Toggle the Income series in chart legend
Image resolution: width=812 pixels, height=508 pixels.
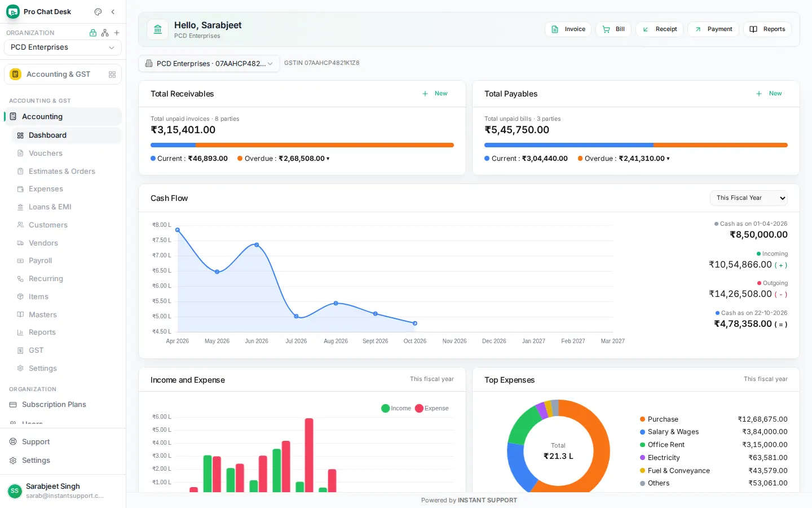point(396,408)
